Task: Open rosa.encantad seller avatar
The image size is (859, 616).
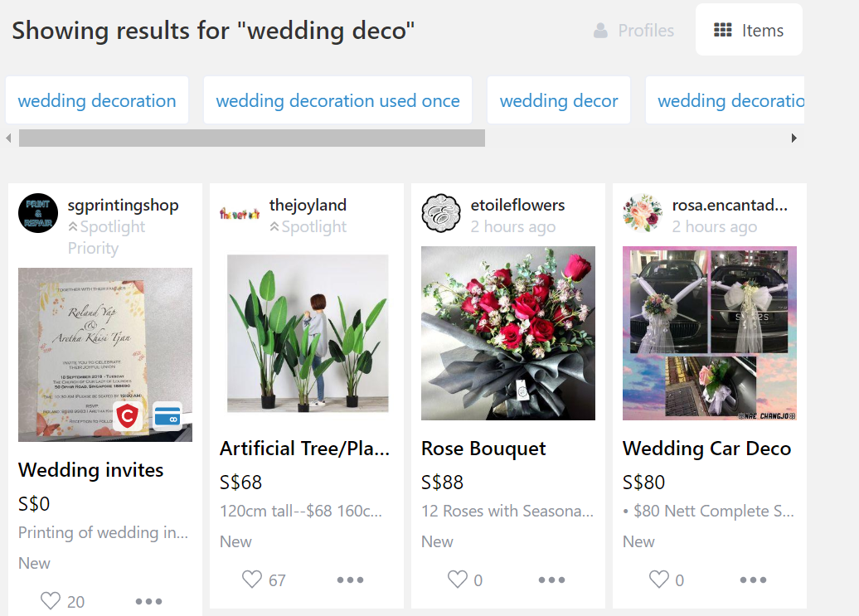Action: pyautogui.click(x=643, y=213)
